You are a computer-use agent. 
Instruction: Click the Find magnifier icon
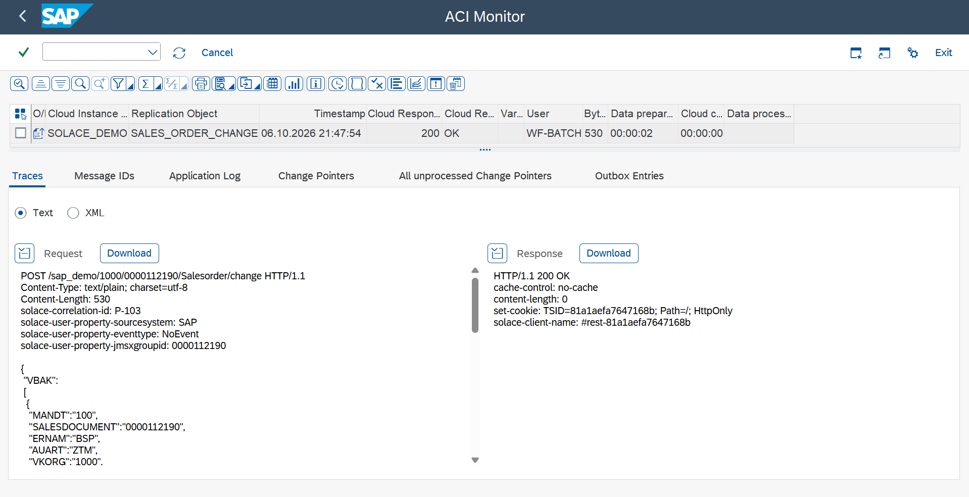tap(80, 83)
